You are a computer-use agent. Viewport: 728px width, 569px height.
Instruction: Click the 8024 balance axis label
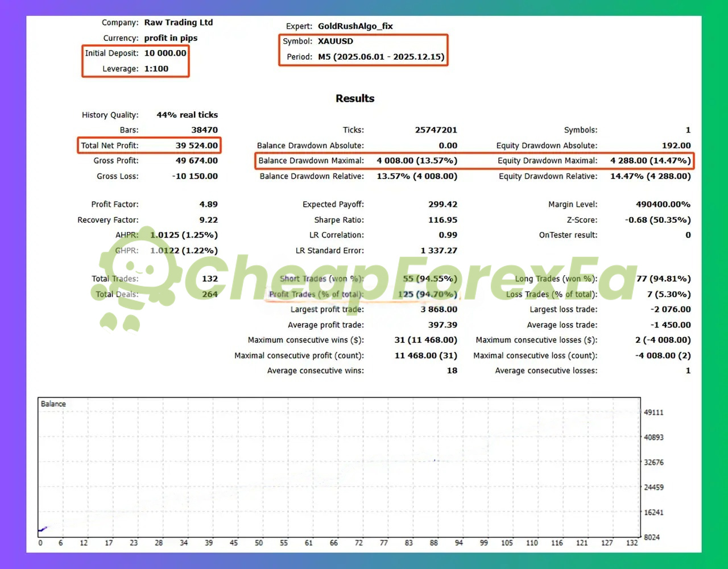(x=652, y=537)
